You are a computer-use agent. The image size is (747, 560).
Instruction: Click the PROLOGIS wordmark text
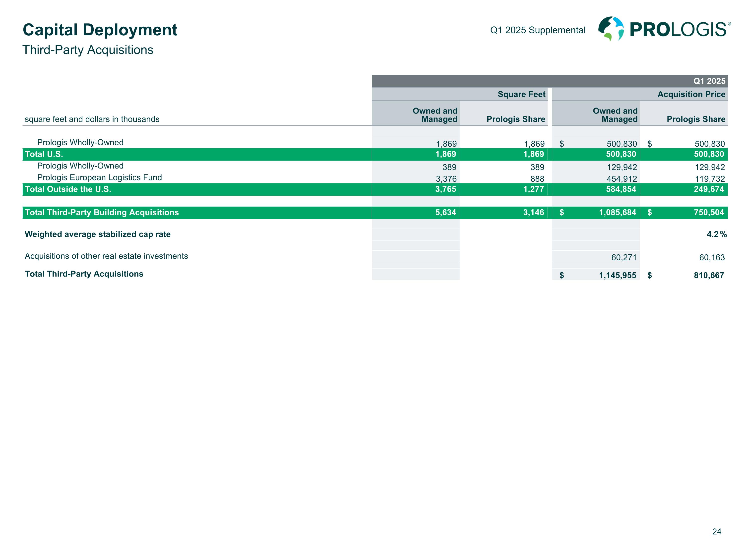678,30
